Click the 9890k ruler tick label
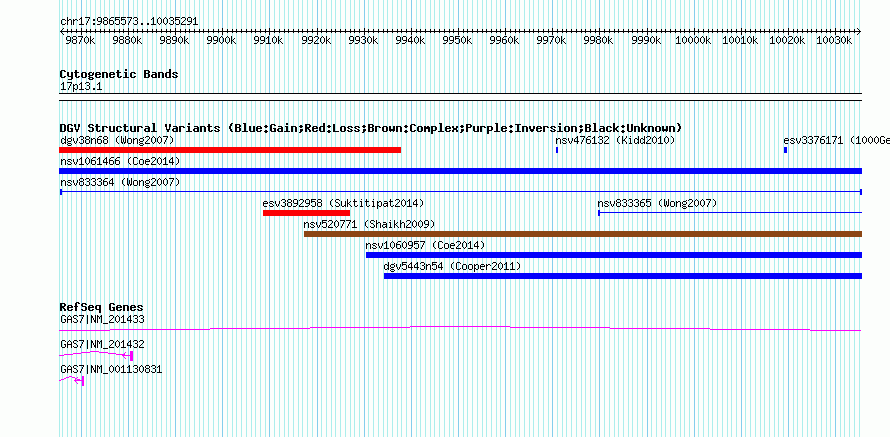Viewport: 890px width, 437px height. click(174, 41)
